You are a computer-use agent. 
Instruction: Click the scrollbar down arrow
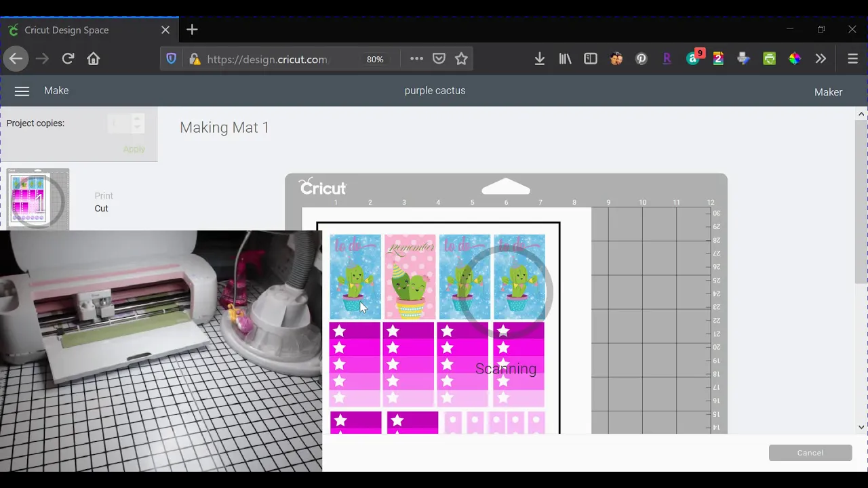pos(862,427)
